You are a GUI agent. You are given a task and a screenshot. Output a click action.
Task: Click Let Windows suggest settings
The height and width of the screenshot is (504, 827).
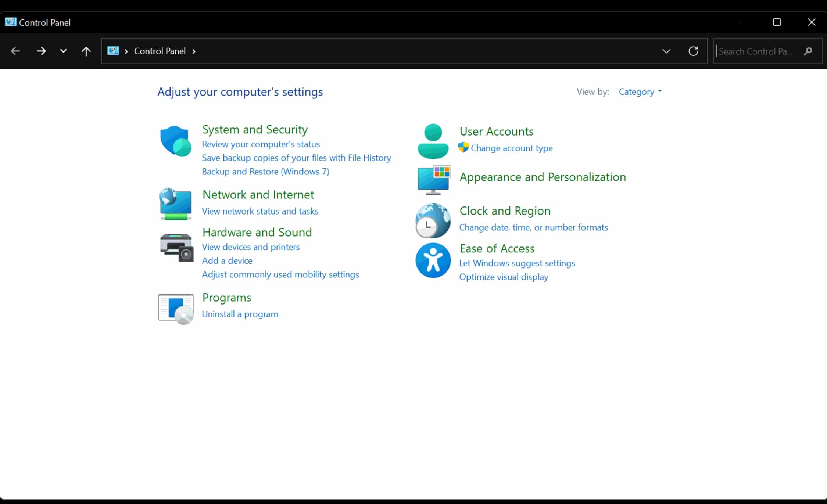coord(517,263)
